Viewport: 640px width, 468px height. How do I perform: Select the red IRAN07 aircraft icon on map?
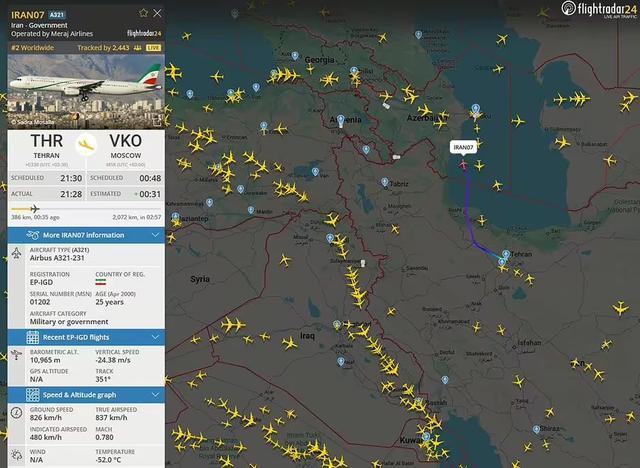463,164
